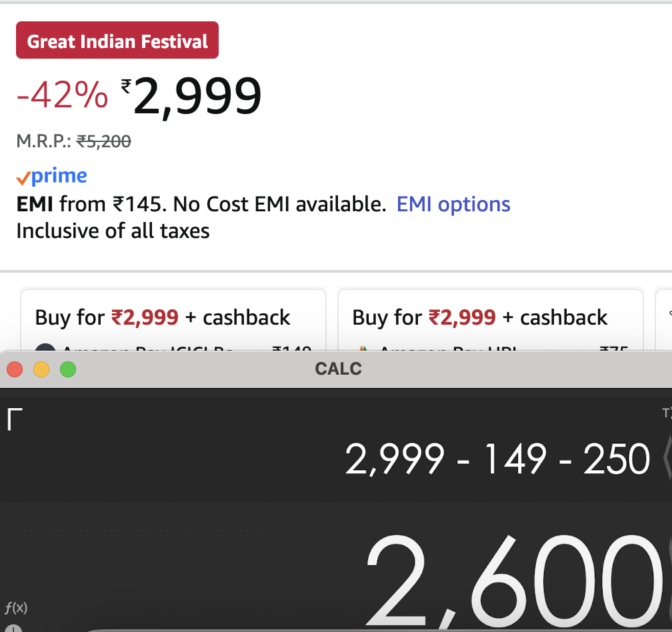The height and width of the screenshot is (632, 672).
Task: Click the corner bracket icon in calculator
Action: click(x=14, y=420)
